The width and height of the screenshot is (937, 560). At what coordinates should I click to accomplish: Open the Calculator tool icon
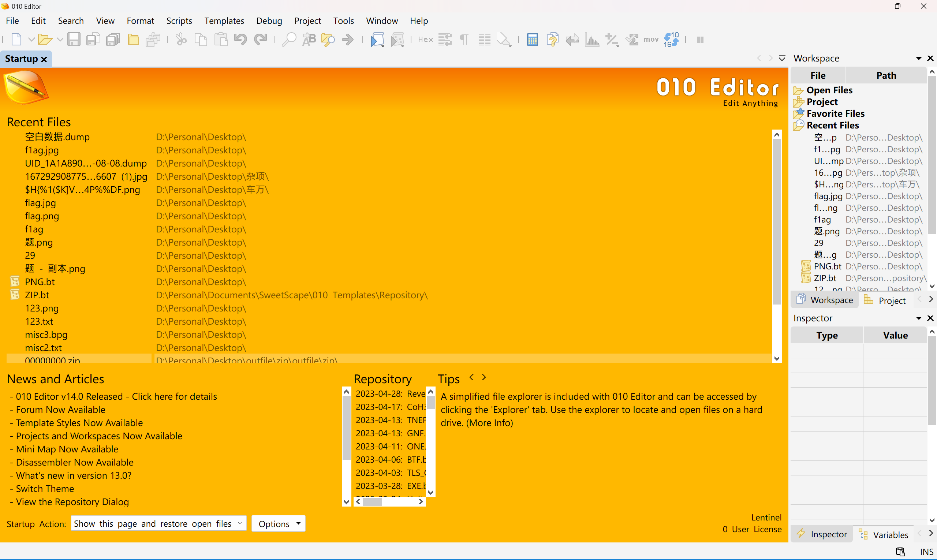(x=532, y=39)
